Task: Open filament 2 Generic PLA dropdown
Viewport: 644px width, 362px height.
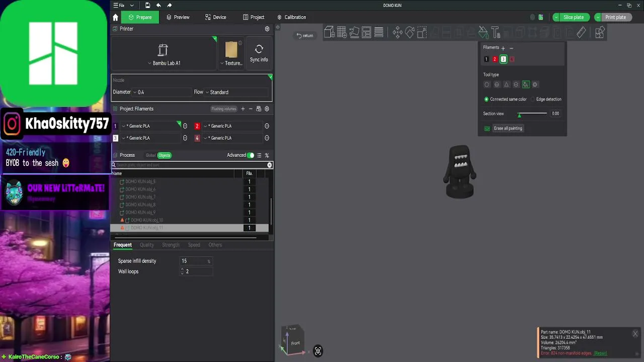Action: 232,126
